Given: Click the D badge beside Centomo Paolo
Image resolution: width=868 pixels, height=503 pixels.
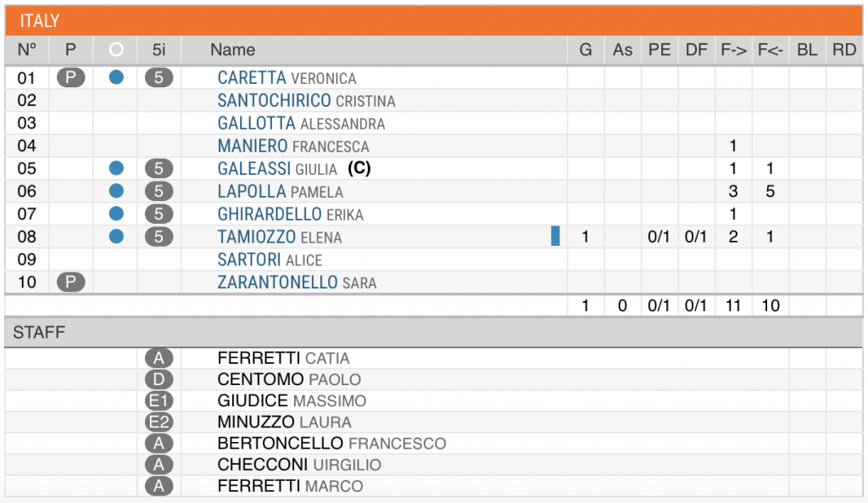Looking at the screenshot, I should (x=159, y=379).
